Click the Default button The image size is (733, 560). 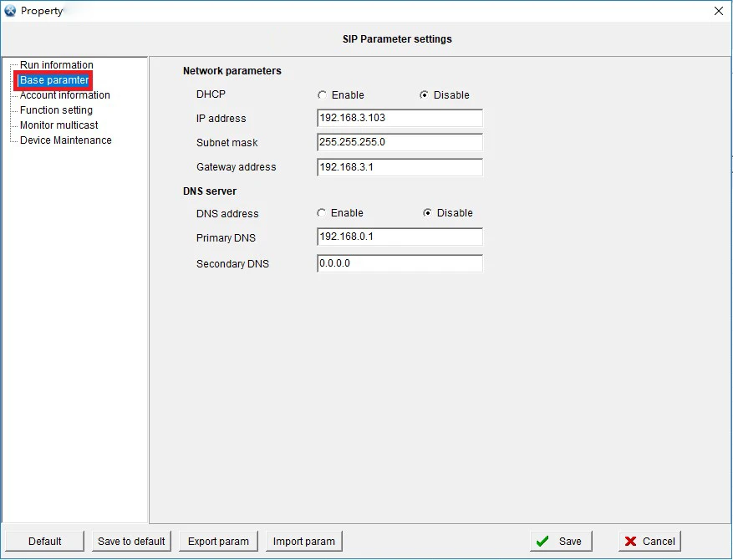(44, 541)
